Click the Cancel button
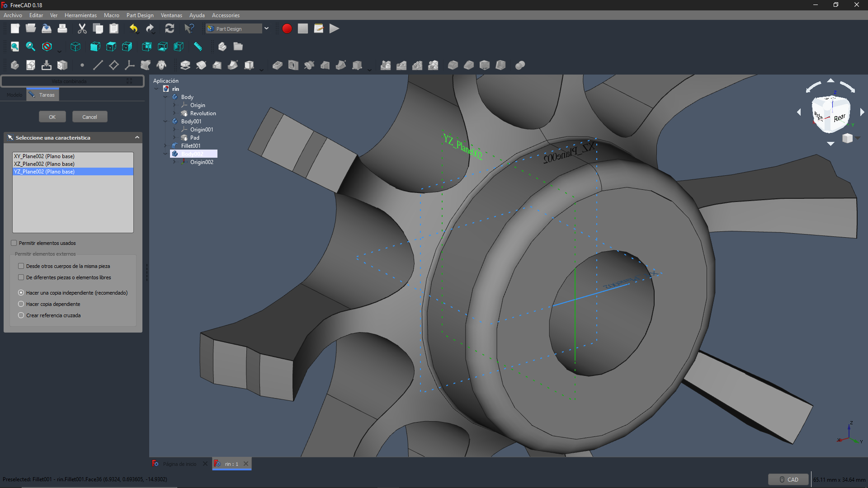The image size is (868, 488). 90,117
